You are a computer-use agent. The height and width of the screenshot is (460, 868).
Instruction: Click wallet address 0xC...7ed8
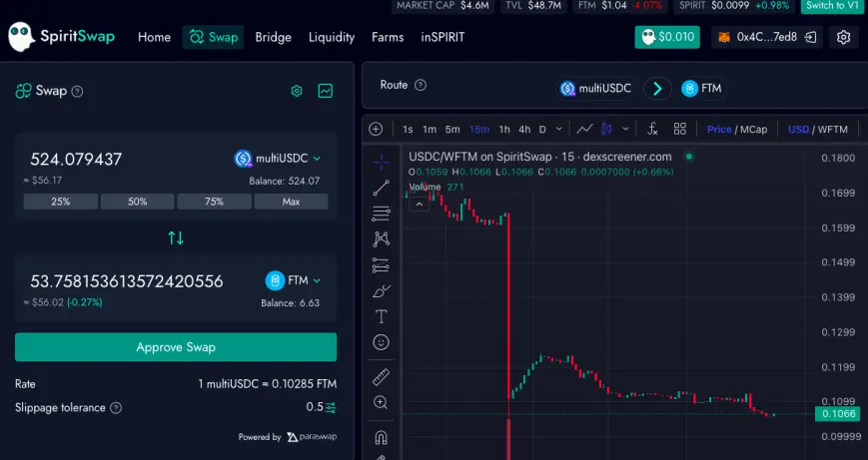pyautogui.click(x=767, y=37)
